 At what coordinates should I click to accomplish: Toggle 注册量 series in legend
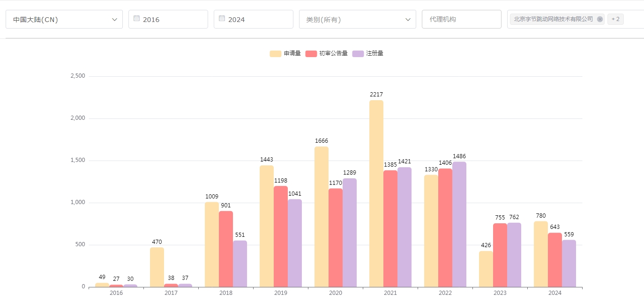[374, 53]
